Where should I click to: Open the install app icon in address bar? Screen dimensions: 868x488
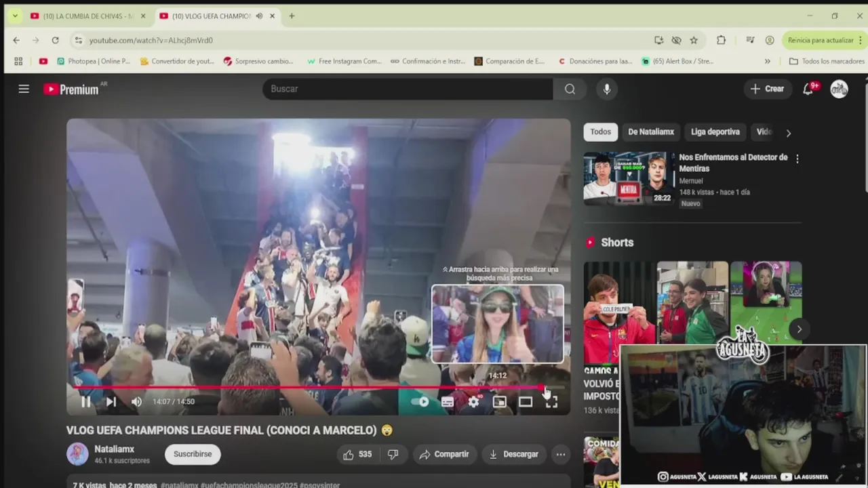658,41
